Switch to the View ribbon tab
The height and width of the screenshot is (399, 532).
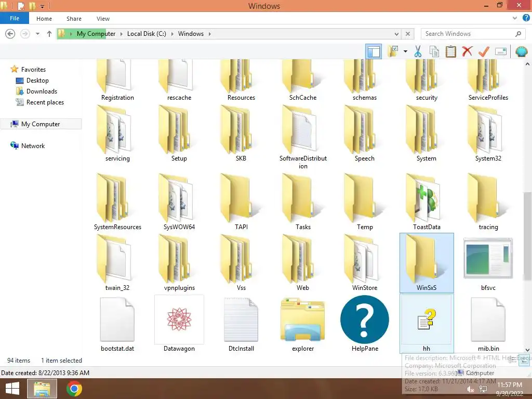click(x=103, y=19)
